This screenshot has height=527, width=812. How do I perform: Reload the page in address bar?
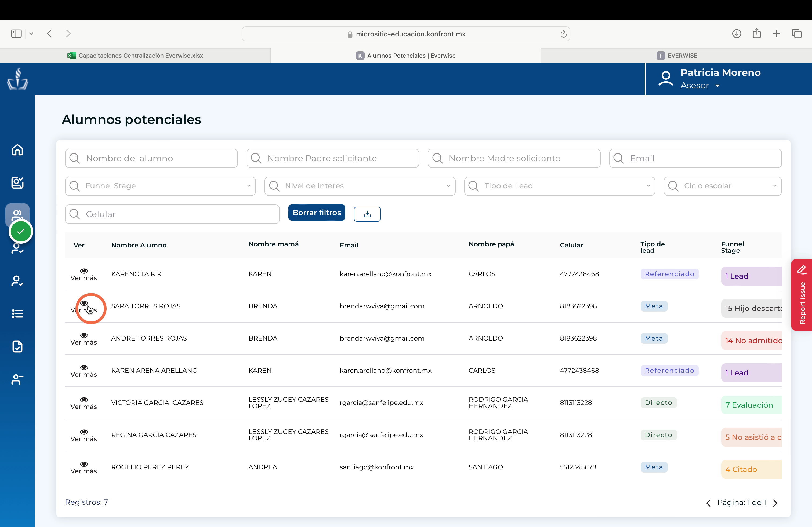coord(563,34)
